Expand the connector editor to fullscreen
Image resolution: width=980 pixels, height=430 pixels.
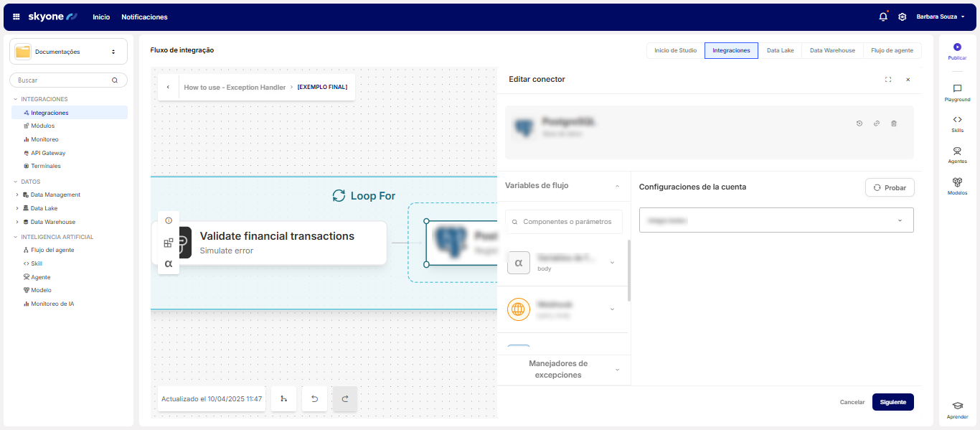pyautogui.click(x=888, y=80)
